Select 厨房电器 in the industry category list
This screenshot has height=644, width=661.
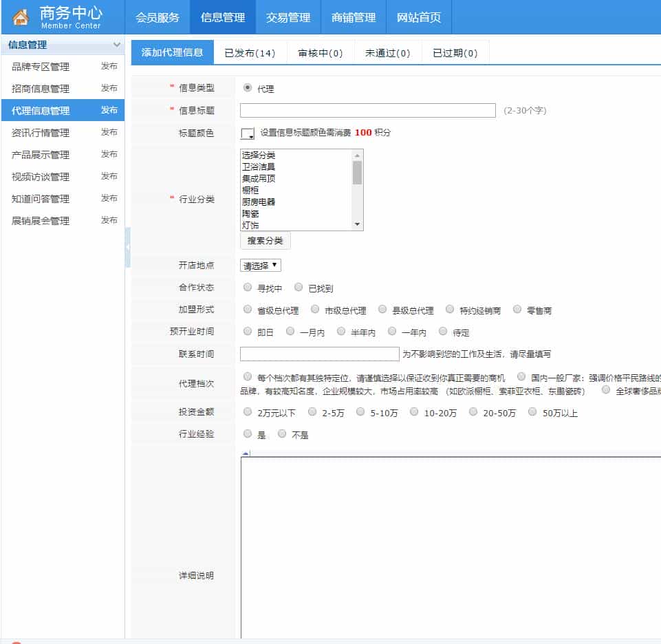click(259, 202)
